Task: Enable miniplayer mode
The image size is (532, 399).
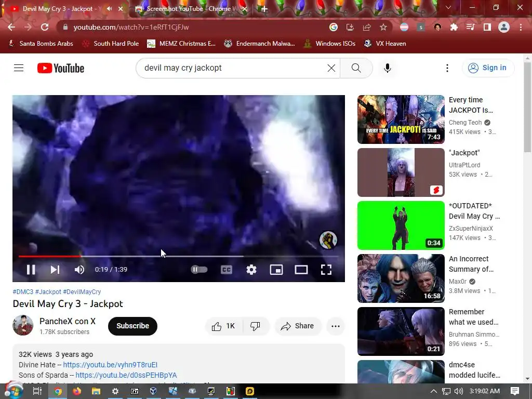Action: tap(276, 270)
